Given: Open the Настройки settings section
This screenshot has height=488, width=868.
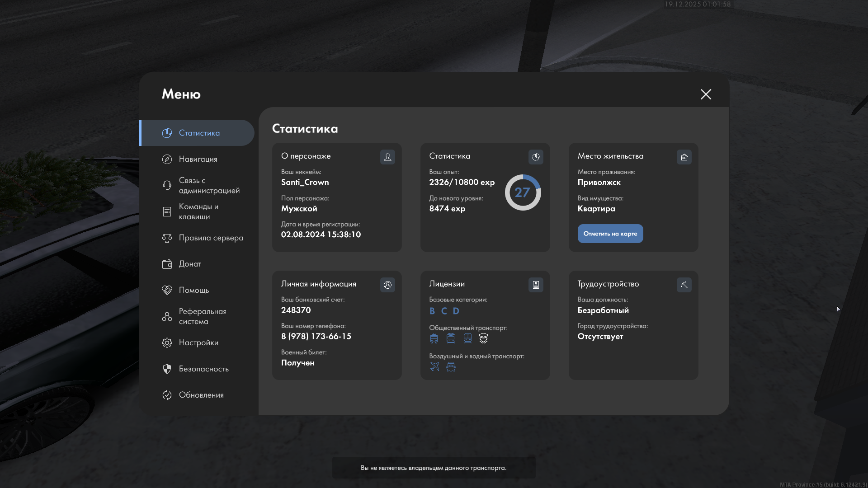Looking at the screenshot, I should point(198,343).
